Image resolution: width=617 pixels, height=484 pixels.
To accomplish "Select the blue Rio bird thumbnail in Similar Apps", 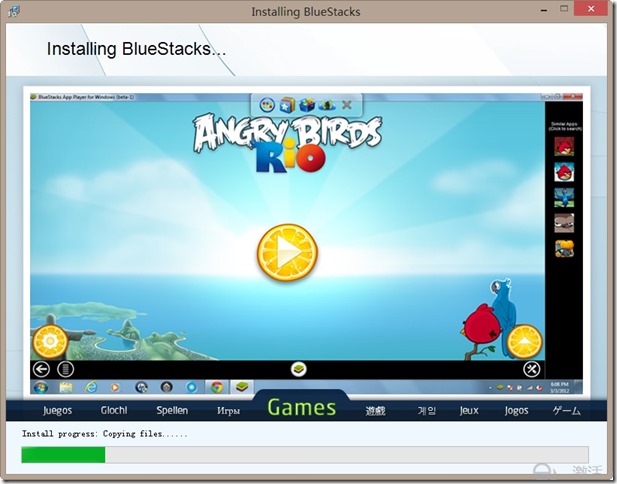I will pos(564,198).
